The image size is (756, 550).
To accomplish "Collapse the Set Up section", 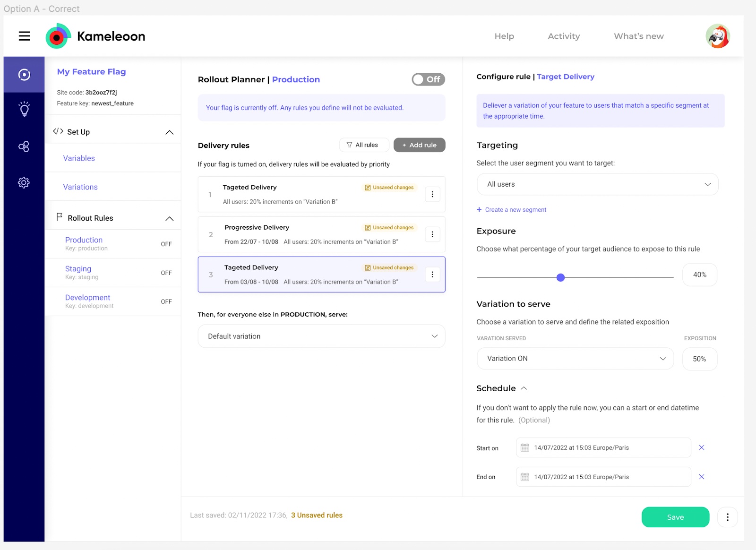I will point(169,132).
